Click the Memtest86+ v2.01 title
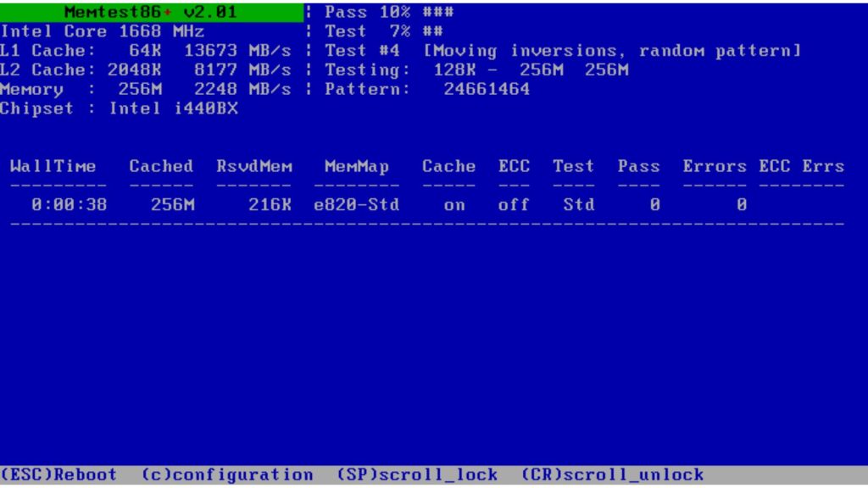The height and width of the screenshot is (488, 868). [151, 12]
